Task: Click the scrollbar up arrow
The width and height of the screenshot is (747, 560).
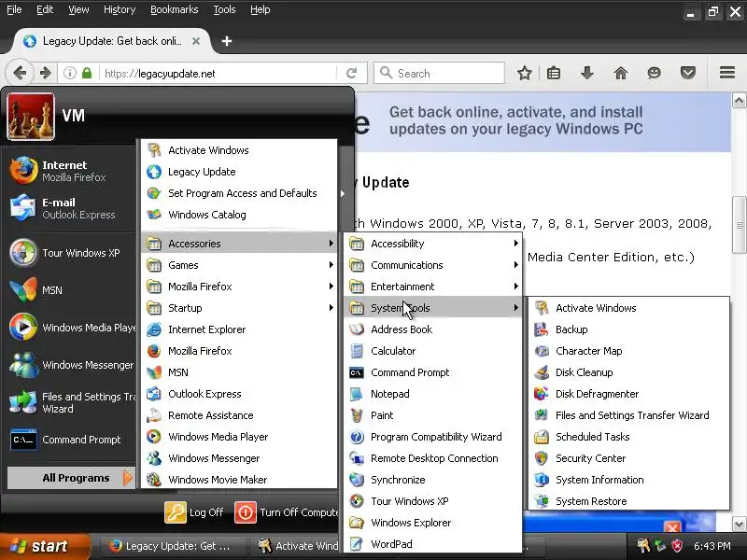Action: [739, 101]
